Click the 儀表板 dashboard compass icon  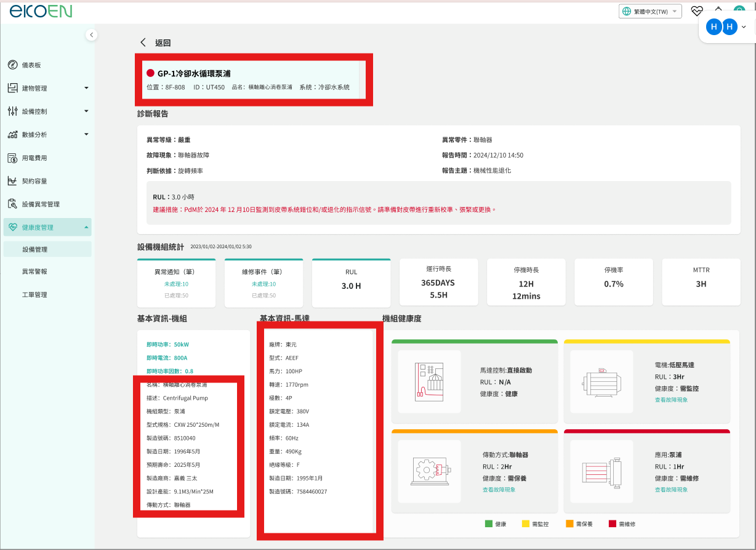point(12,65)
